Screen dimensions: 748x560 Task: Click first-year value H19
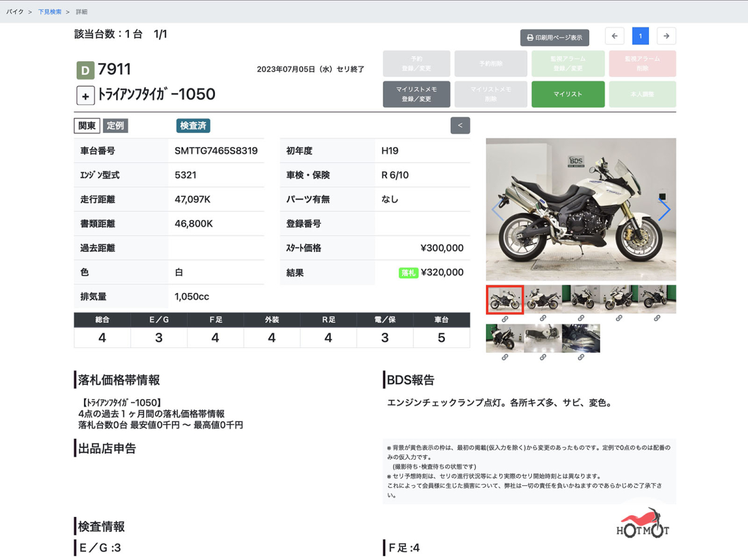390,151
